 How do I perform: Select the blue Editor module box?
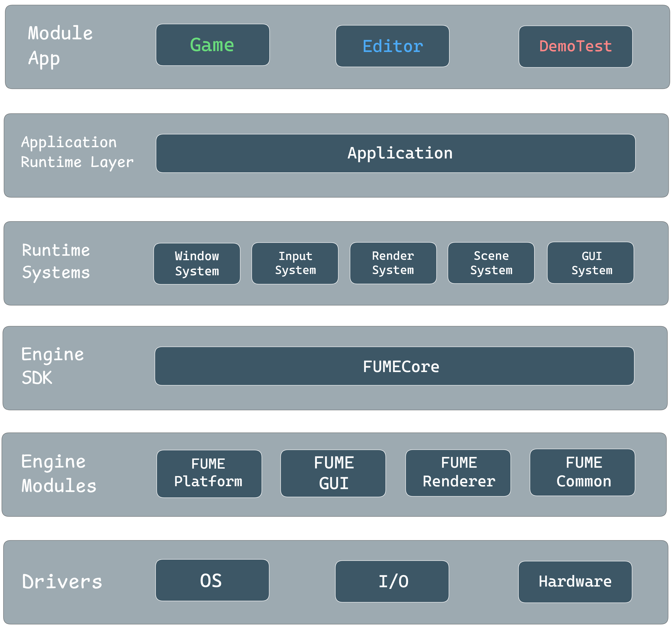[392, 46]
